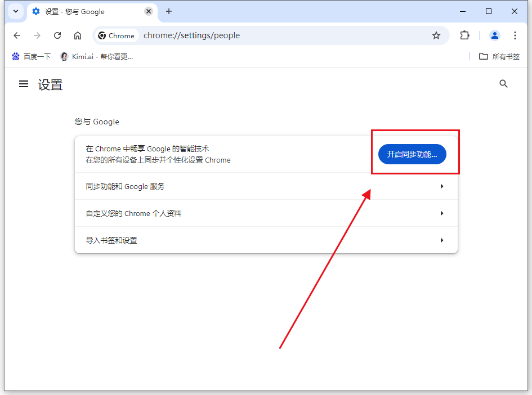Bookmark this page with star icon
The image size is (532, 395).
point(436,35)
